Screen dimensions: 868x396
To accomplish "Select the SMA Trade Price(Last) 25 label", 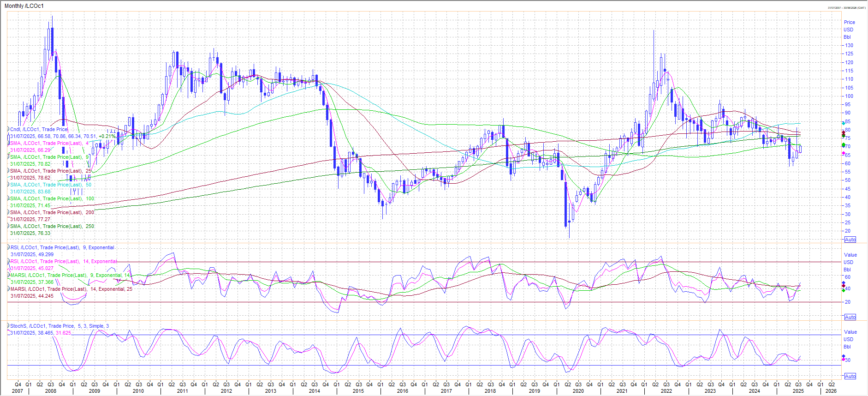I will [51, 171].
